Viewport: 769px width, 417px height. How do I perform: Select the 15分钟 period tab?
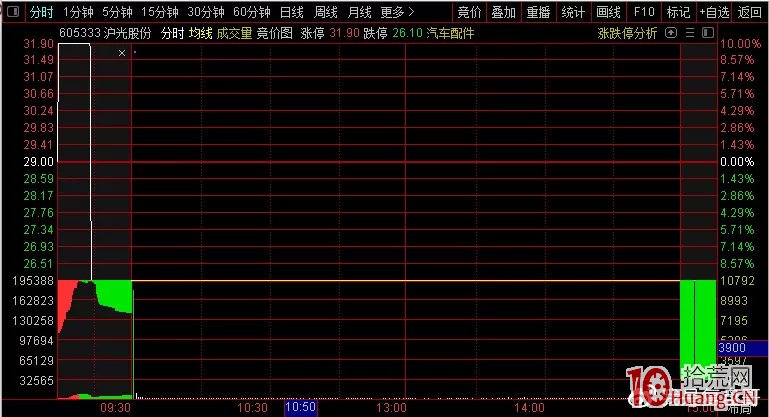coord(159,12)
